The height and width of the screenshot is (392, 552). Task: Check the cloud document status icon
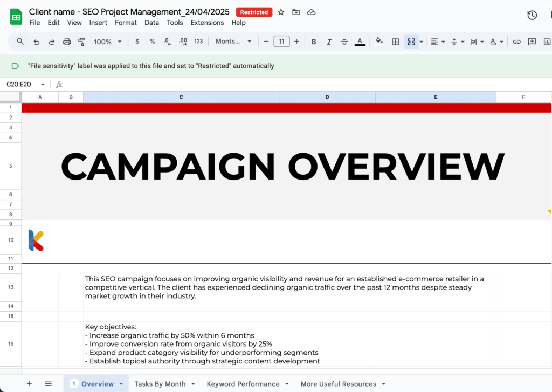[x=311, y=12]
